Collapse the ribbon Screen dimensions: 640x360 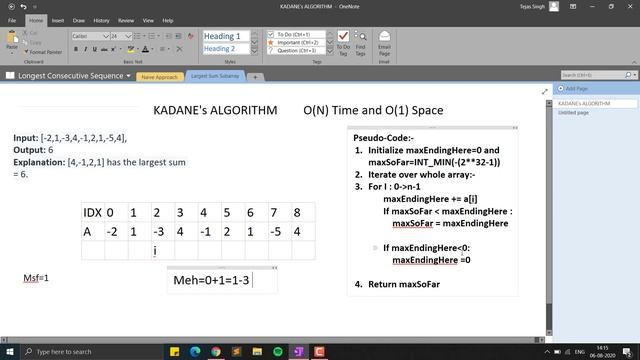634,62
